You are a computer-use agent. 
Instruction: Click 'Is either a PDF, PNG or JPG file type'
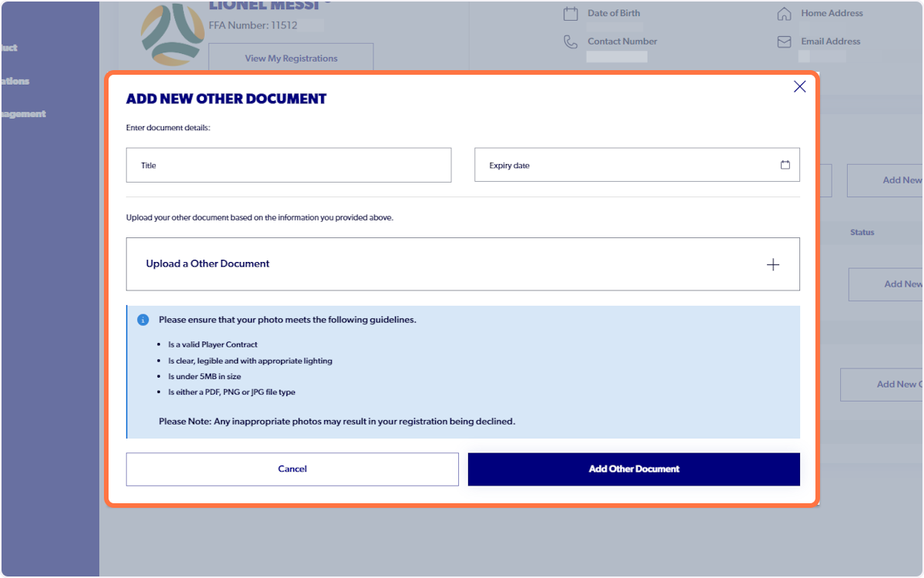tap(232, 392)
